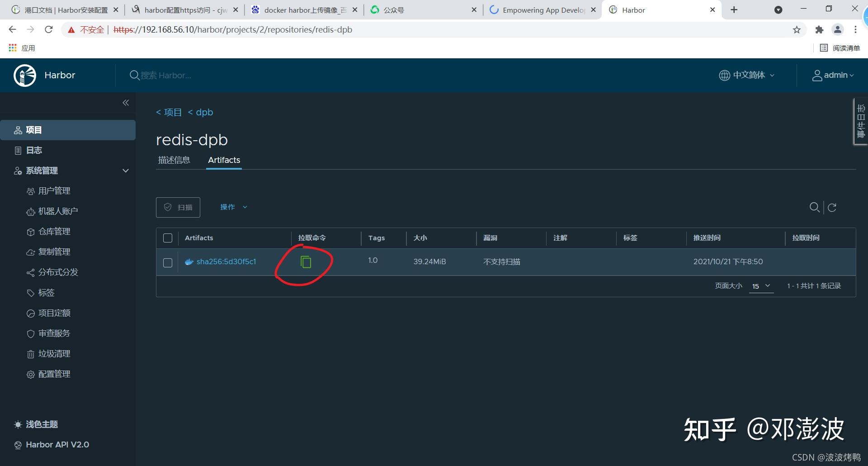
Task: Check the sha256:5d30f5c1 artifact row checkbox
Action: pyautogui.click(x=167, y=262)
